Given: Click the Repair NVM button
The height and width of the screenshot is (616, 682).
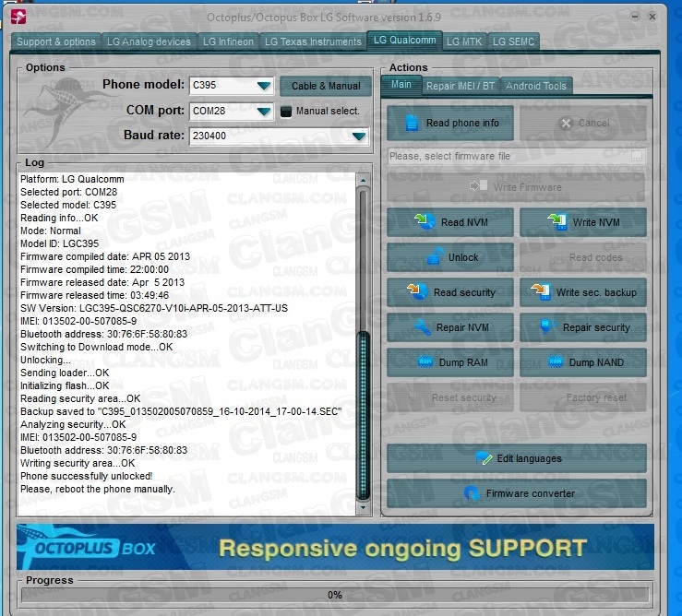Looking at the screenshot, I should pyautogui.click(x=450, y=327).
